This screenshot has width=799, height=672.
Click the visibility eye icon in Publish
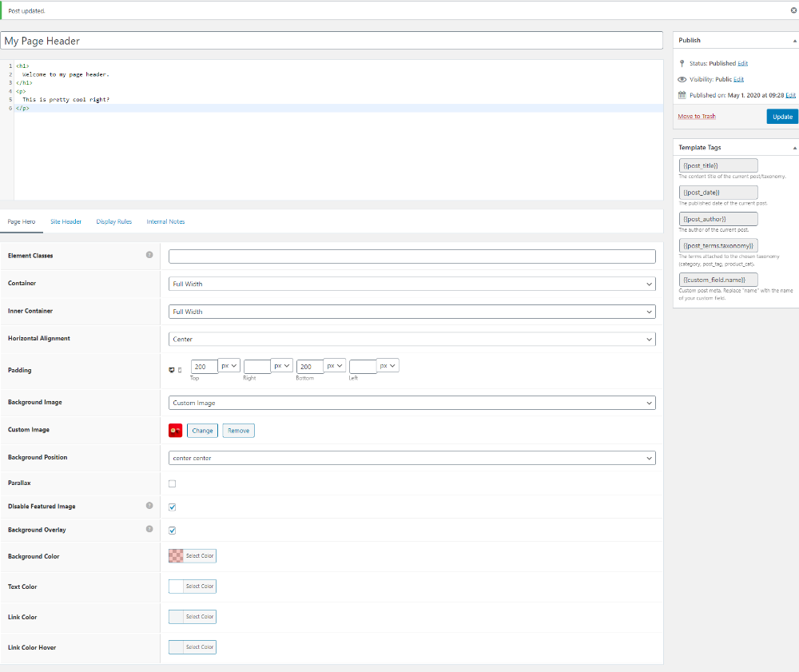click(x=682, y=79)
